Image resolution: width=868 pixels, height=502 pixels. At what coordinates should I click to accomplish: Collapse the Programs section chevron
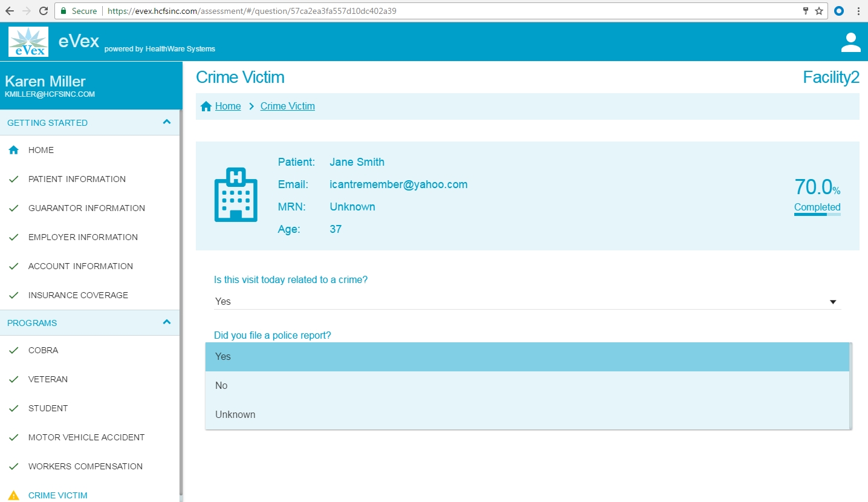click(167, 322)
